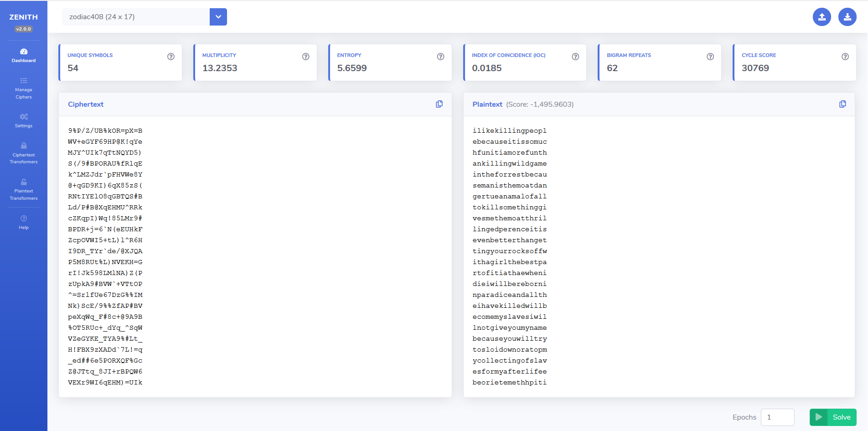This screenshot has width=868, height=431.
Task: Show help for Entropy
Action: [441, 57]
